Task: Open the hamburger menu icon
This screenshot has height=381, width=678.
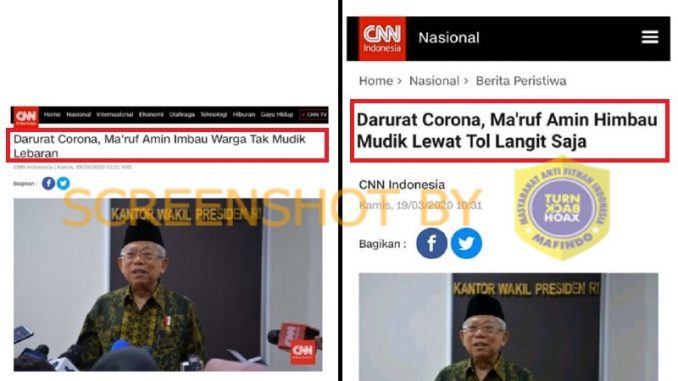Action: click(650, 37)
